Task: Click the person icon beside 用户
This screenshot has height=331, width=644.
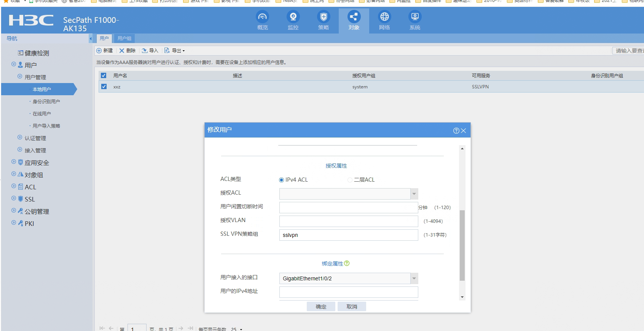Action: 21,65
